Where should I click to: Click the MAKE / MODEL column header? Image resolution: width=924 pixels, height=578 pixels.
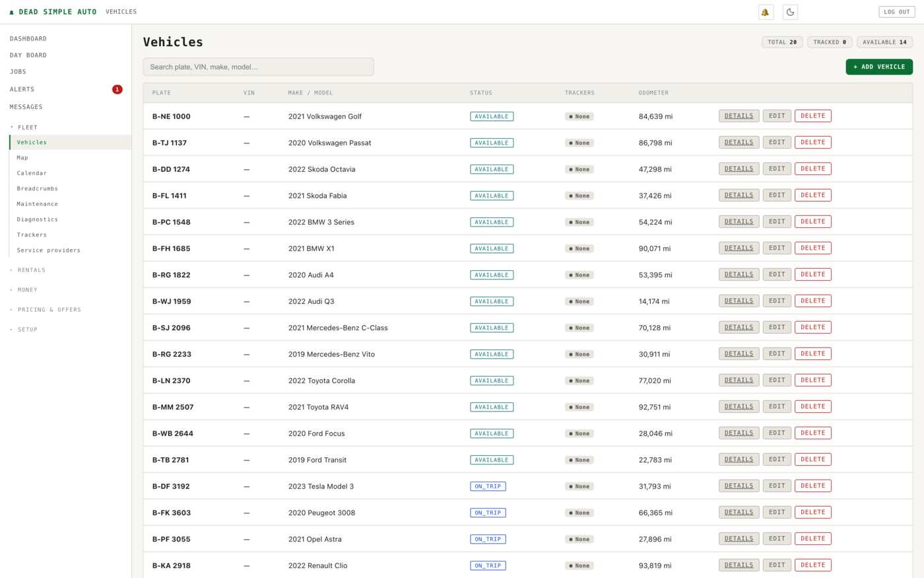tap(310, 93)
